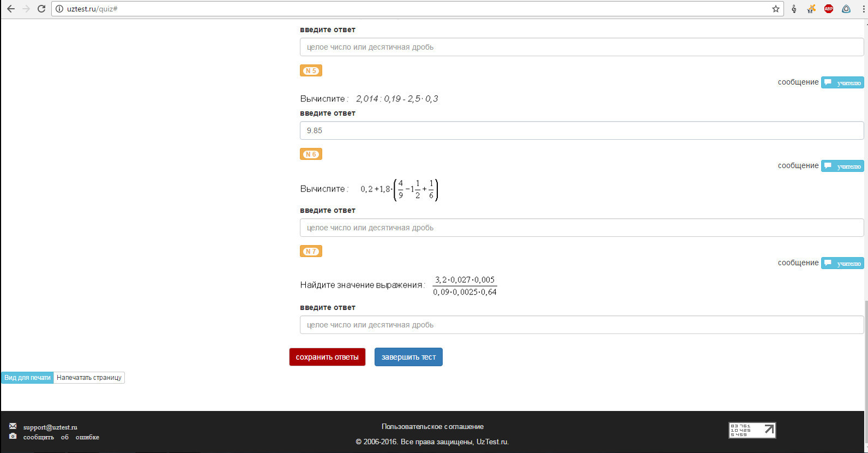Message the teacher about question N 6
The height and width of the screenshot is (453, 868).
pyautogui.click(x=842, y=166)
